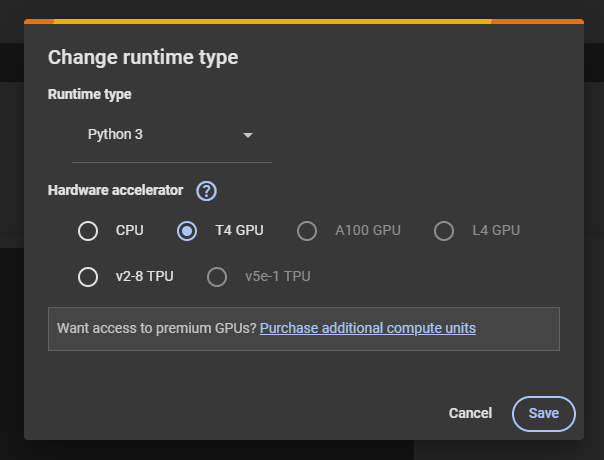604x460 pixels.
Task: Click the runtime type dropdown arrow
Action: click(x=248, y=135)
